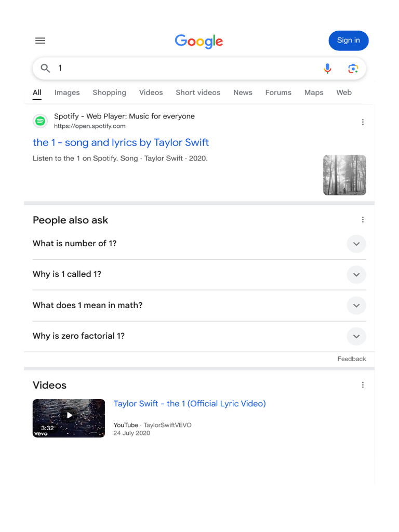Expand 'What is number of 1?'
This screenshot has width=399, height=532.
356,244
